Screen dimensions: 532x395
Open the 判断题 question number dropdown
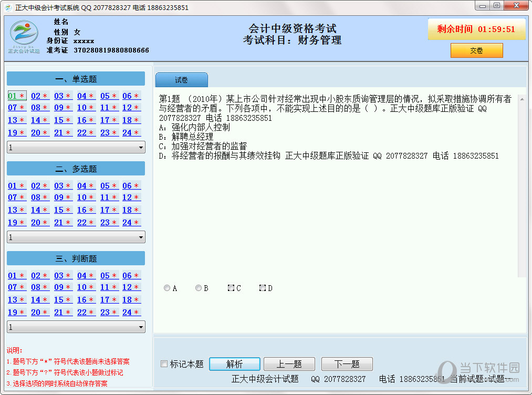click(x=76, y=327)
